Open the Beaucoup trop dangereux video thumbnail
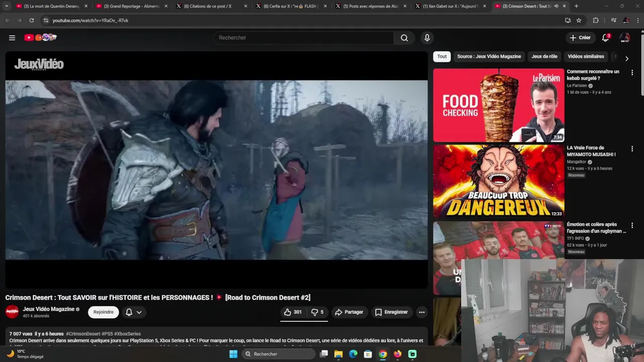644x362 pixels. (499, 182)
